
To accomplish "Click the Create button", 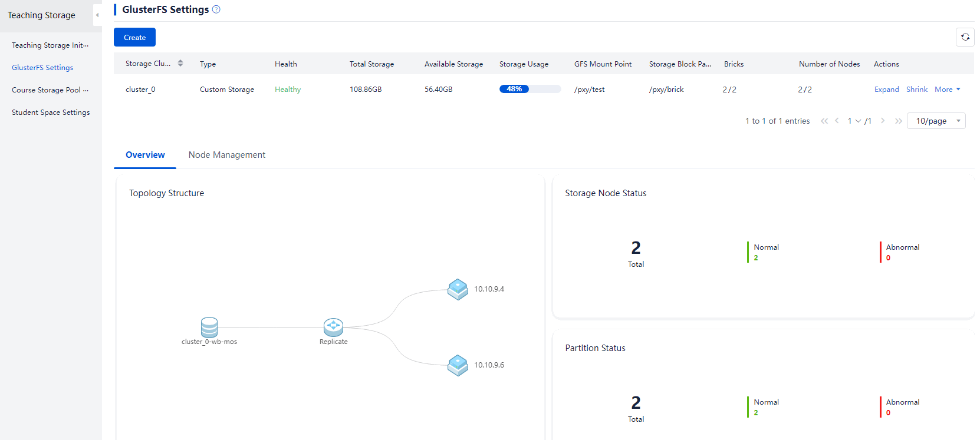I will coord(134,37).
